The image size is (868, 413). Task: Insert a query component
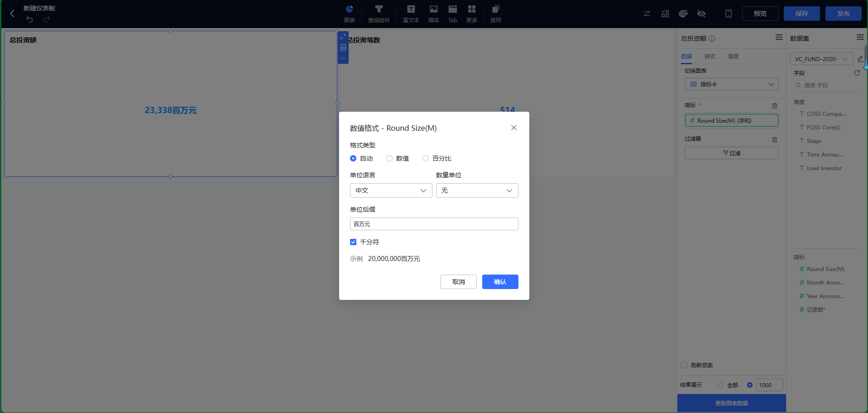click(x=379, y=14)
